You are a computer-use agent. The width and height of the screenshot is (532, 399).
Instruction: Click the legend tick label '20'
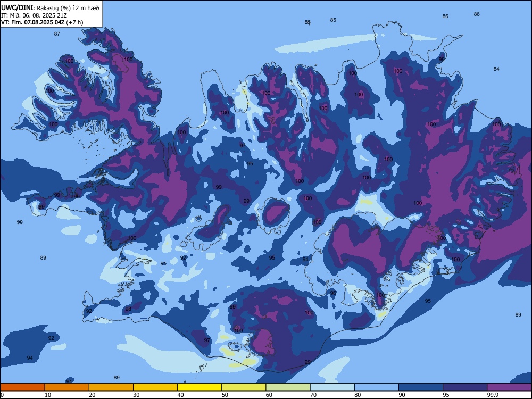click(92, 395)
